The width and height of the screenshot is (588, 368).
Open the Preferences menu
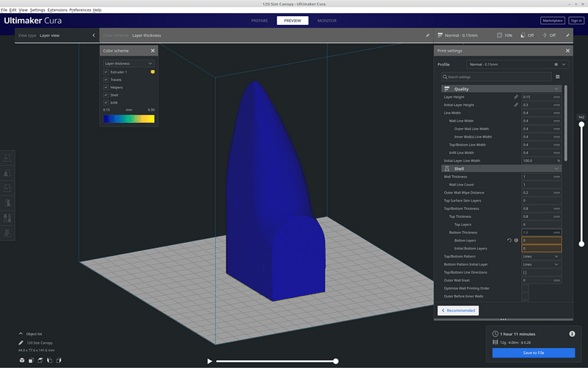pyautogui.click(x=80, y=10)
